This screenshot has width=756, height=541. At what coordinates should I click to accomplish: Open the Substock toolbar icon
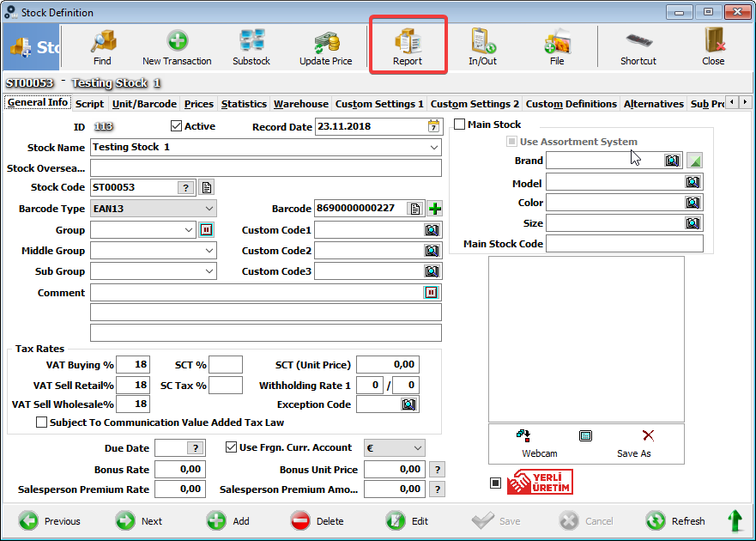pyautogui.click(x=251, y=47)
